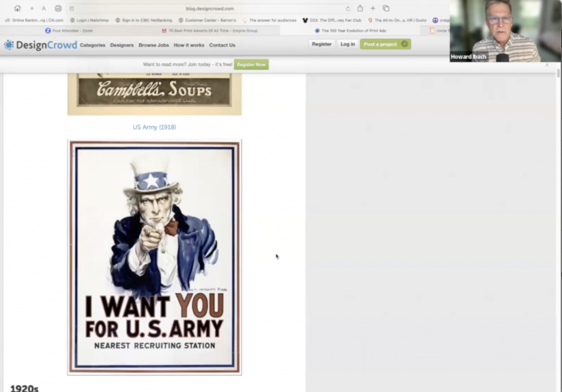Open the Reader view icon
Image resolution: width=562 pixels, height=392 pixels.
(72, 9)
